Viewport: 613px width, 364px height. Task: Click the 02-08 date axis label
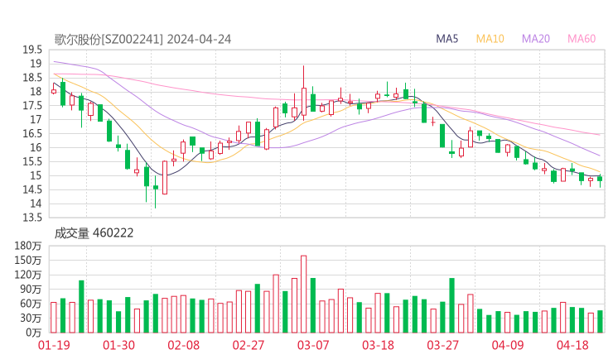183,345
